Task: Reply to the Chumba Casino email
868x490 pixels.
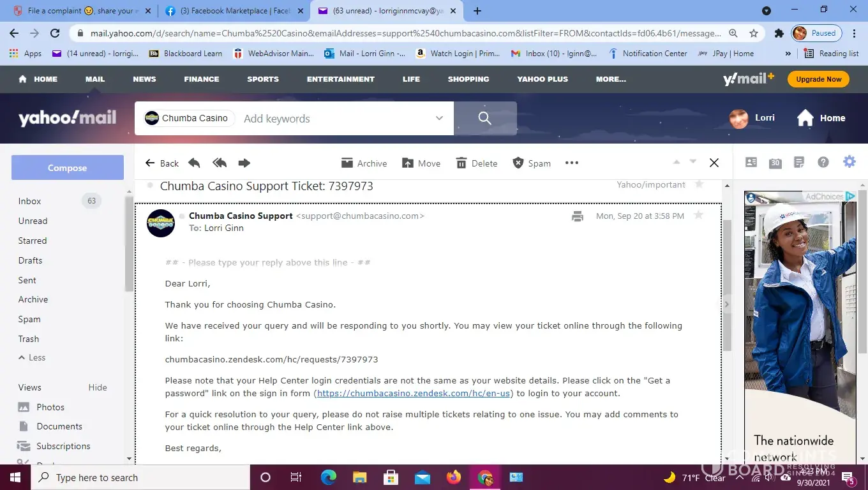Action: (x=194, y=163)
